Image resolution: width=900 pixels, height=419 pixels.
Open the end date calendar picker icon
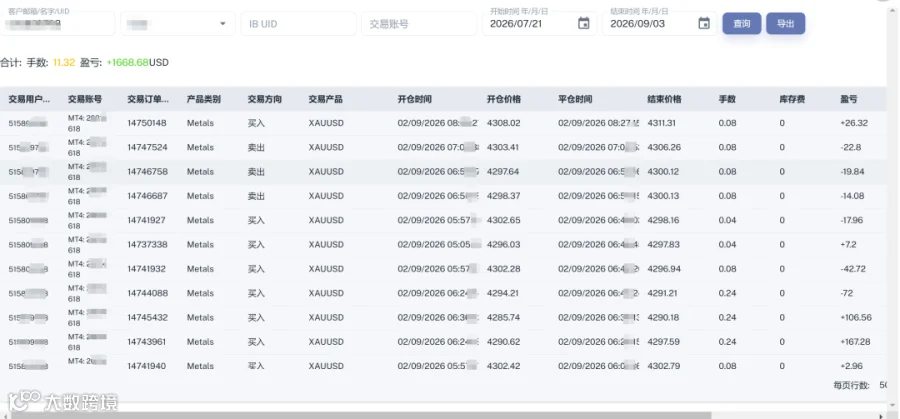pos(704,24)
